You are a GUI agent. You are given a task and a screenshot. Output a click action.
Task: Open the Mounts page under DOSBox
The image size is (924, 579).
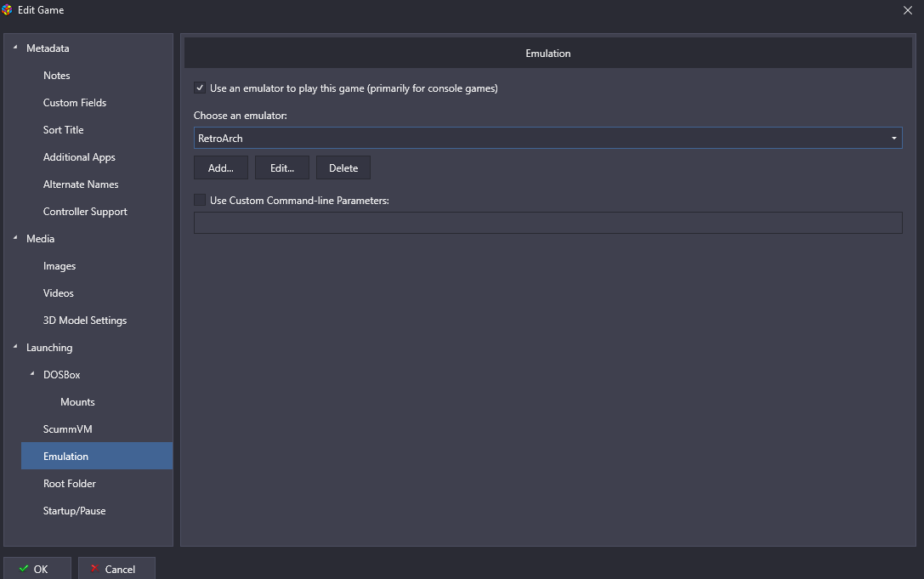pyautogui.click(x=77, y=402)
